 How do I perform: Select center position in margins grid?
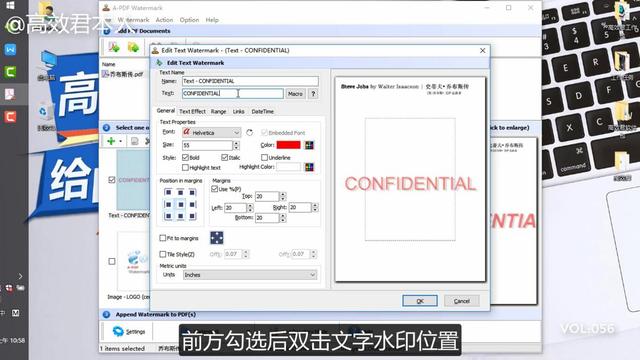180,204
